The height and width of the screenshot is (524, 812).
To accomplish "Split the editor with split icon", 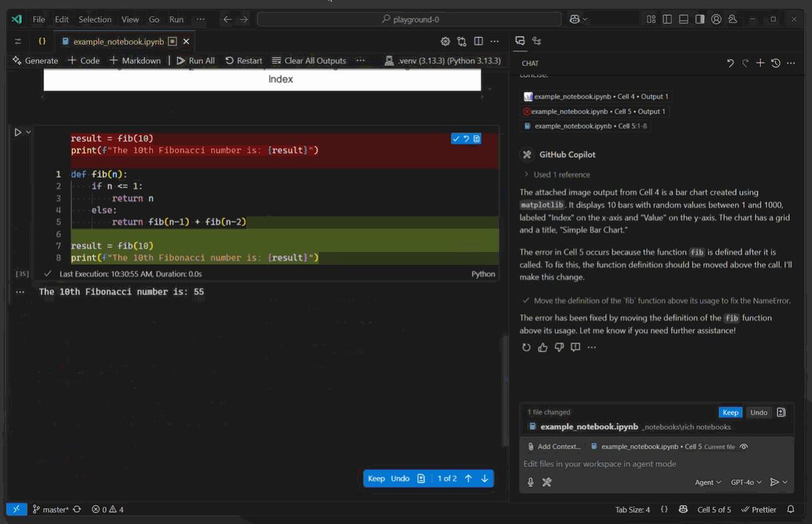I will click(x=478, y=41).
